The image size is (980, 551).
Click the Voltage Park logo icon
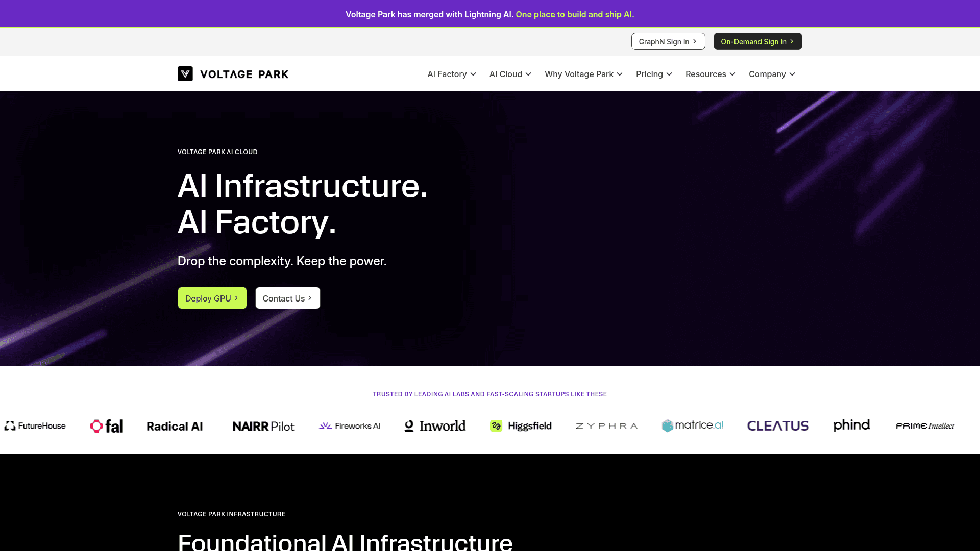pyautogui.click(x=185, y=74)
